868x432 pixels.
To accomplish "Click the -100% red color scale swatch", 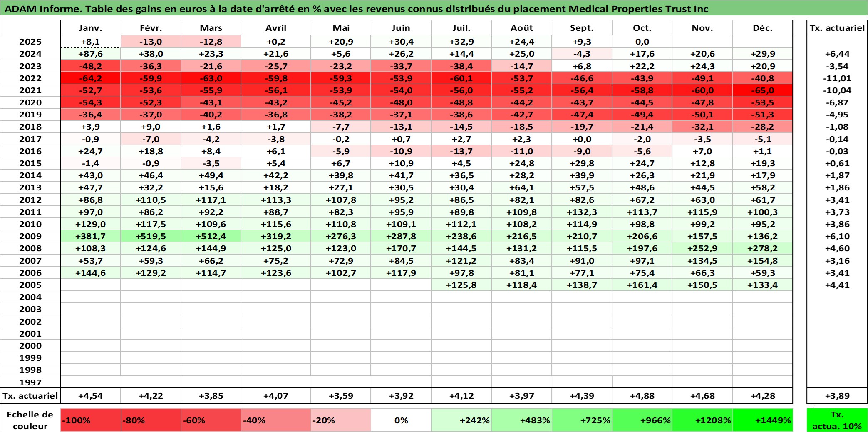I will coord(90,420).
